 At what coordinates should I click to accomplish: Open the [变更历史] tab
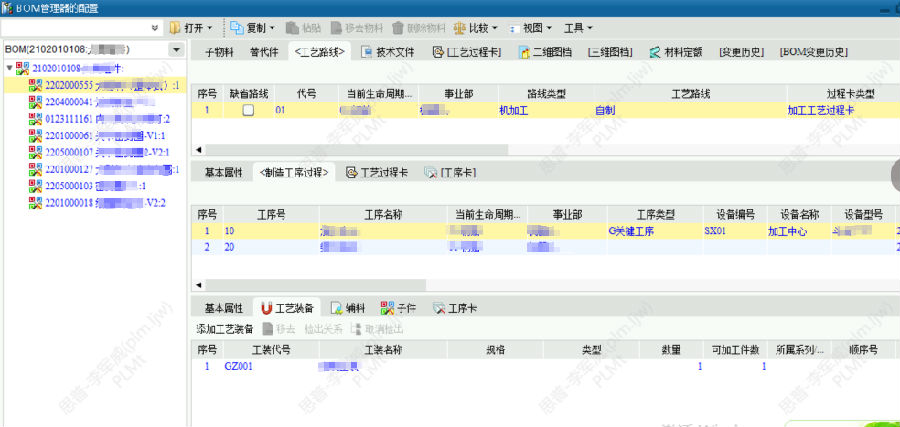tap(741, 52)
